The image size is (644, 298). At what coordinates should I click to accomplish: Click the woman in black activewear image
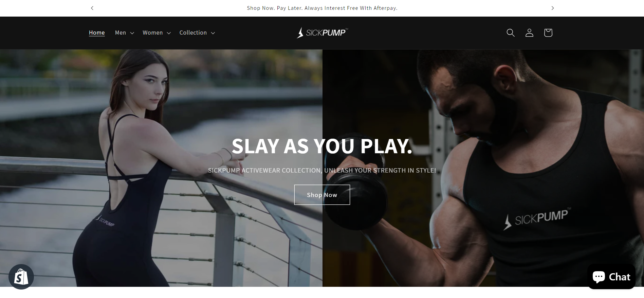[161, 168]
